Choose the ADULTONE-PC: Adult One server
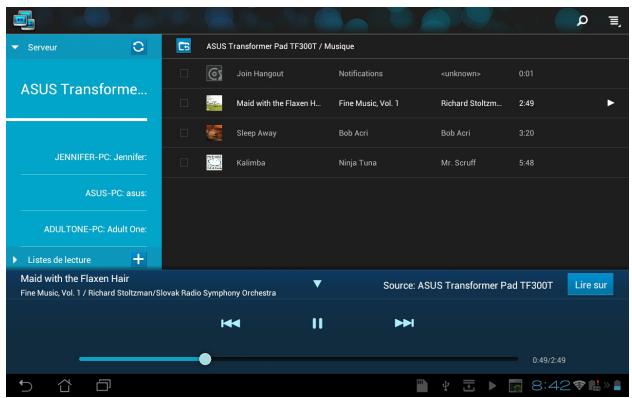The image size is (632, 398). click(x=96, y=229)
